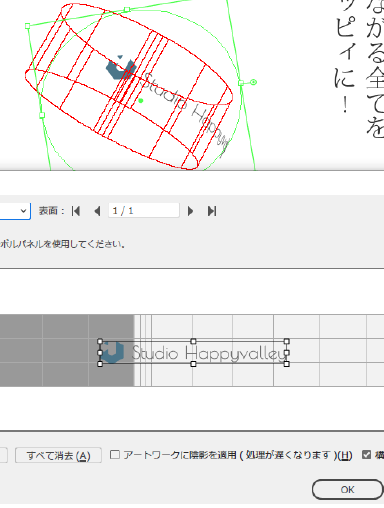This screenshot has width=384, height=508.
Task: Select the Studio Happyvalley logo in map preview
Action: pyautogui.click(x=193, y=353)
